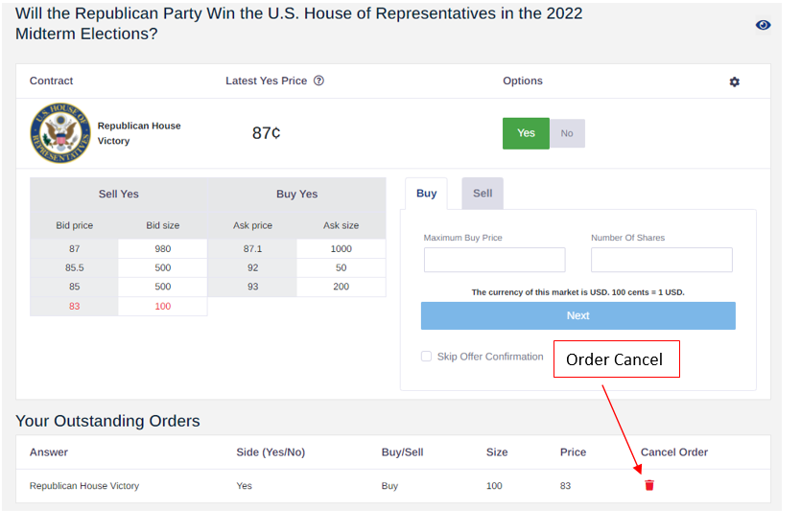Open the settings gear icon

coord(734,82)
